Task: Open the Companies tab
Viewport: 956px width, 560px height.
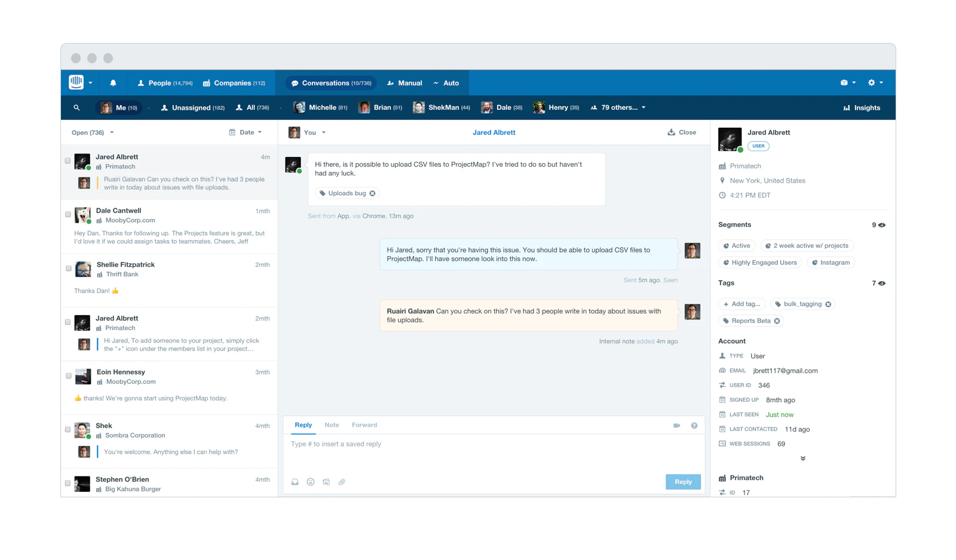Action: point(234,83)
